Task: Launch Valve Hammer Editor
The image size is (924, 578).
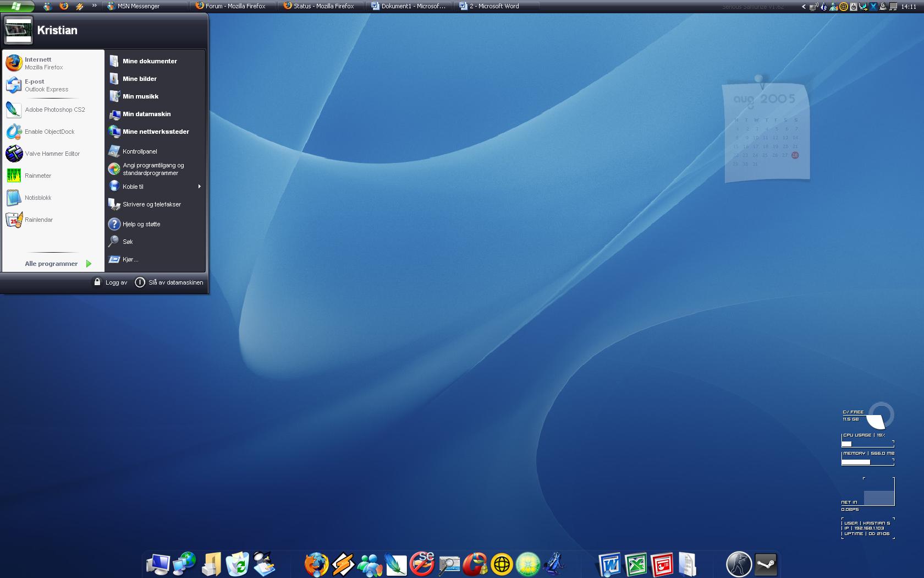Action: [53, 154]
